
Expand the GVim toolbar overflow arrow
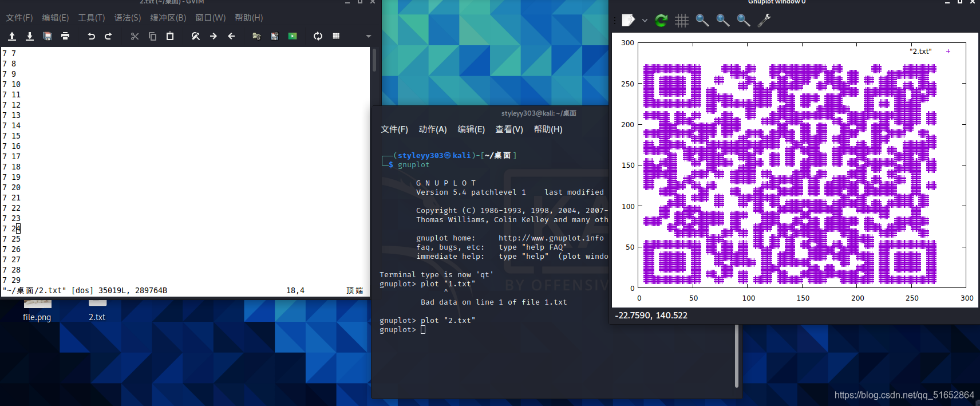369,36
